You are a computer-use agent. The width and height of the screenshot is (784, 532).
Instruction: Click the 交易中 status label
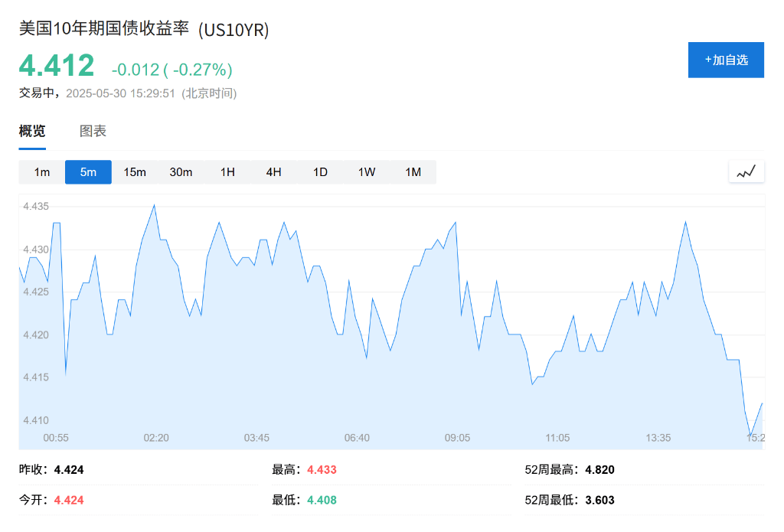pos(36,93)
